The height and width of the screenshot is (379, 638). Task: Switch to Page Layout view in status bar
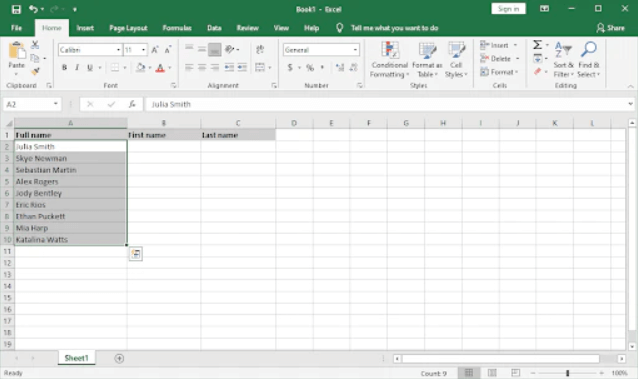pos(492,373)
